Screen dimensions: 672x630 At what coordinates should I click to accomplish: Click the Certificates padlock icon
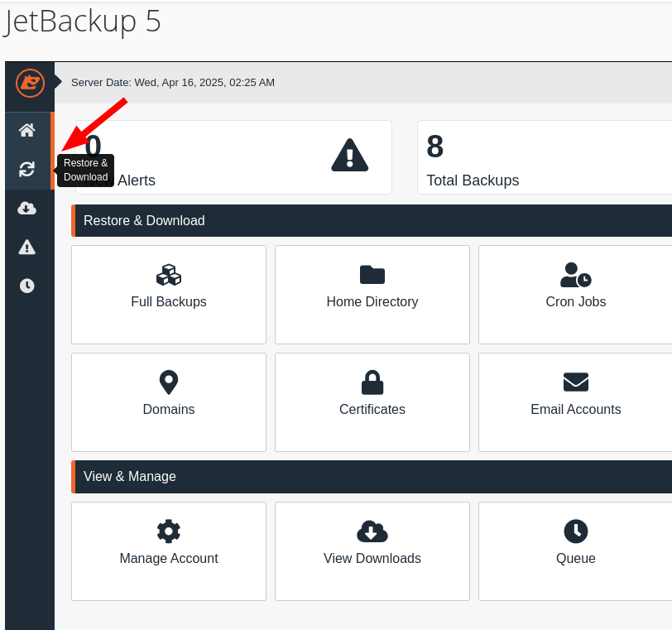(372, 382)
